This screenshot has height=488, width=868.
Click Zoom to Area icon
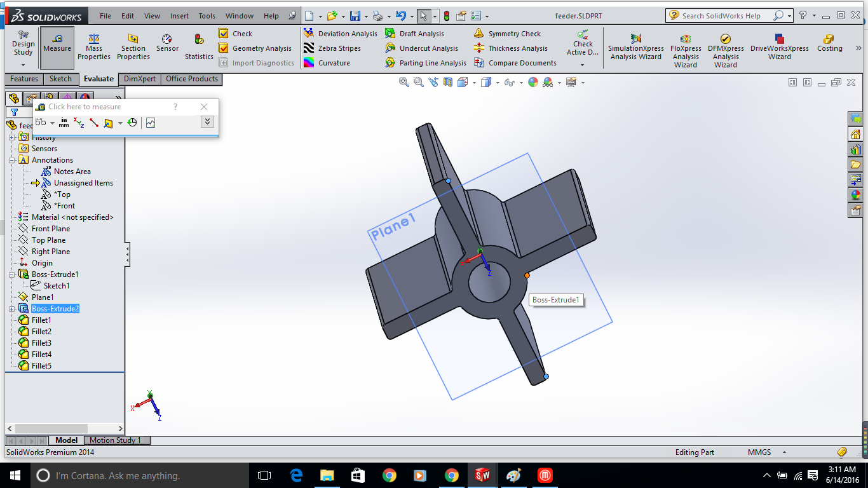point(418,82)
